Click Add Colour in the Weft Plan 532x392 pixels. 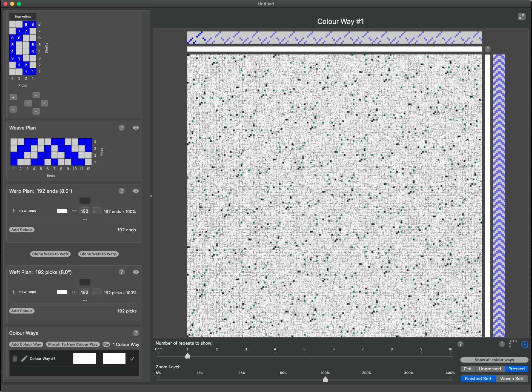tap(22, 311)
